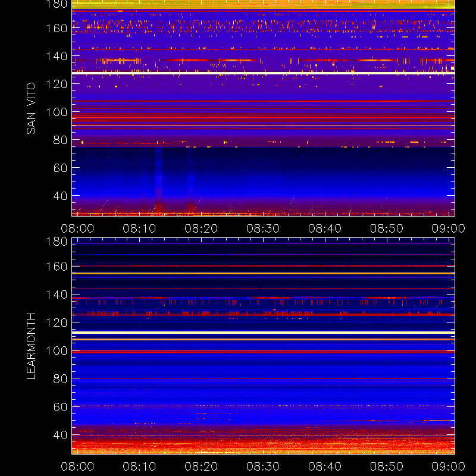This screenshot has height=476, width=476.
Task: Select the 80 frequency label on San Vito plot
Action: [61, 140]
